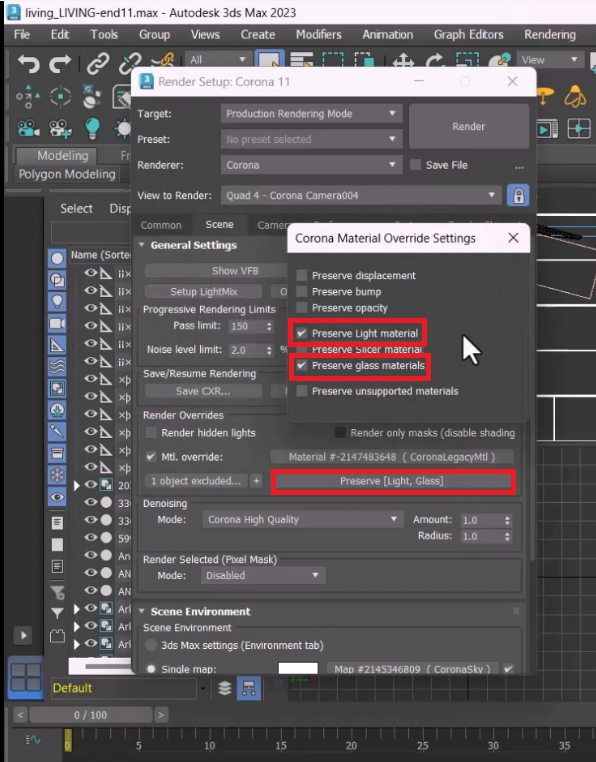Open the Graph Editors menu

[x=469, y=35]
